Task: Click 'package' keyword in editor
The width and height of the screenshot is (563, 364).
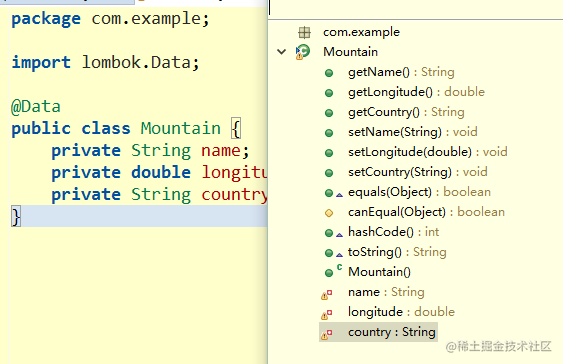Action: (x=46, y=19)
